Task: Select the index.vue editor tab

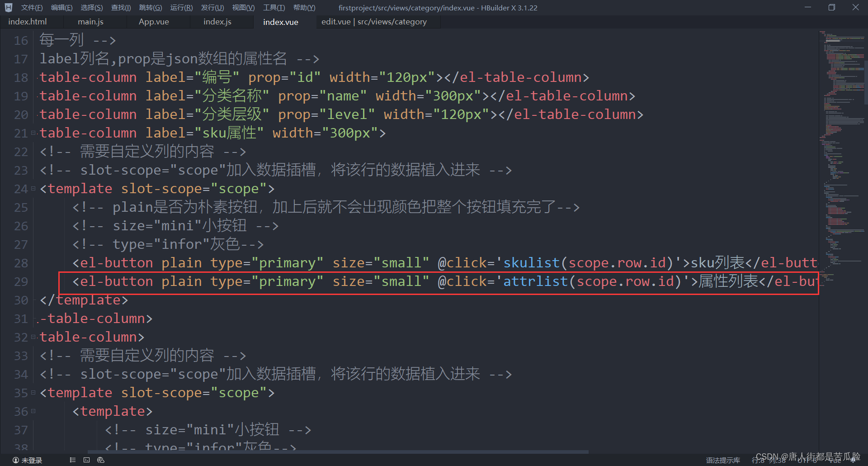Action: 281,22
